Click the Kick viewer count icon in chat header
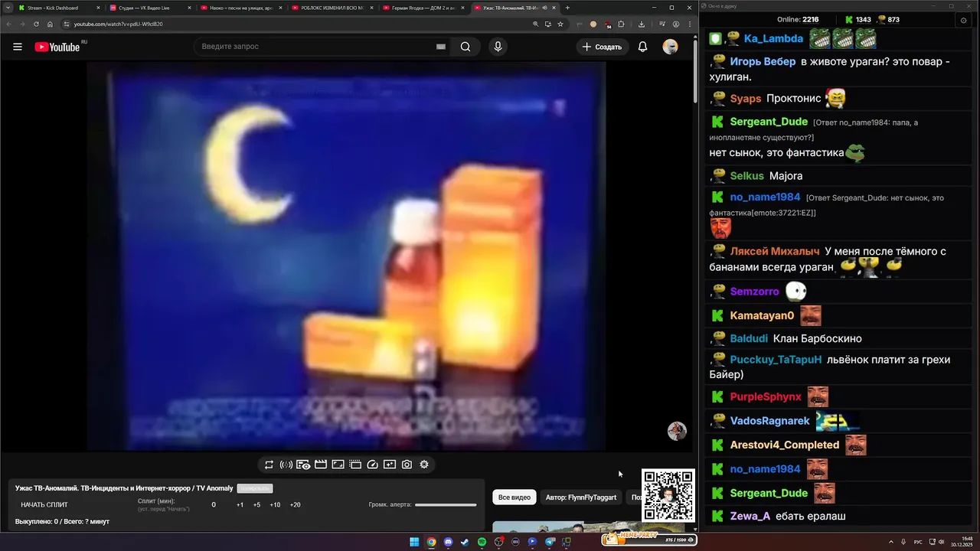The width and height of the screenshot is (980, 551). click(x=849, y=20)
